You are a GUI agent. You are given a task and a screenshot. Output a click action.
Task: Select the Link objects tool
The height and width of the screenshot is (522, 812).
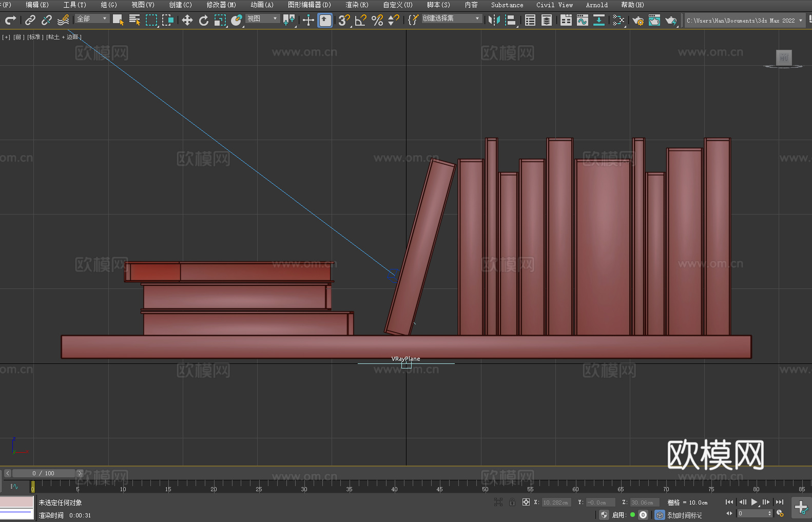30,20
